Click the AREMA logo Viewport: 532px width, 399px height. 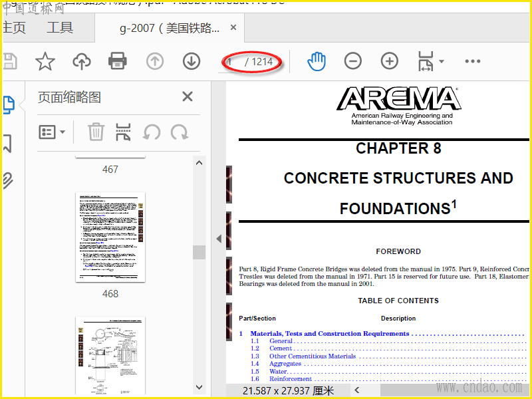point(398,106)
